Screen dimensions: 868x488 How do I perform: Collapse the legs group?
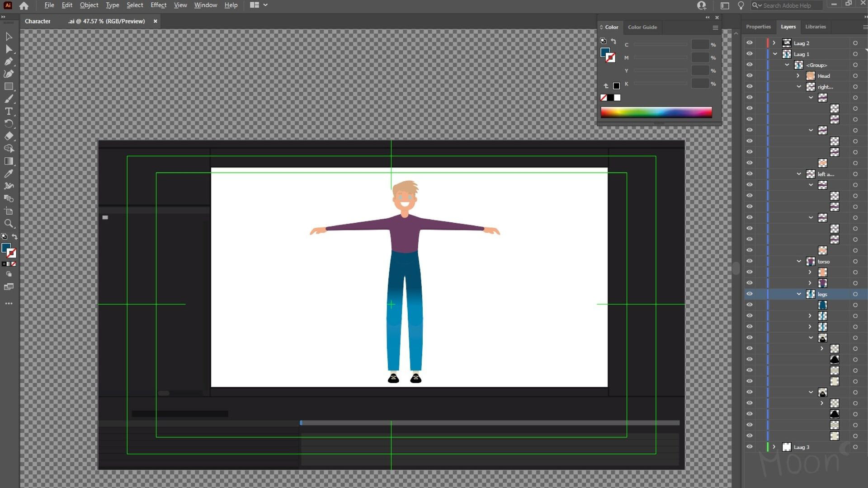click(799, 294)
